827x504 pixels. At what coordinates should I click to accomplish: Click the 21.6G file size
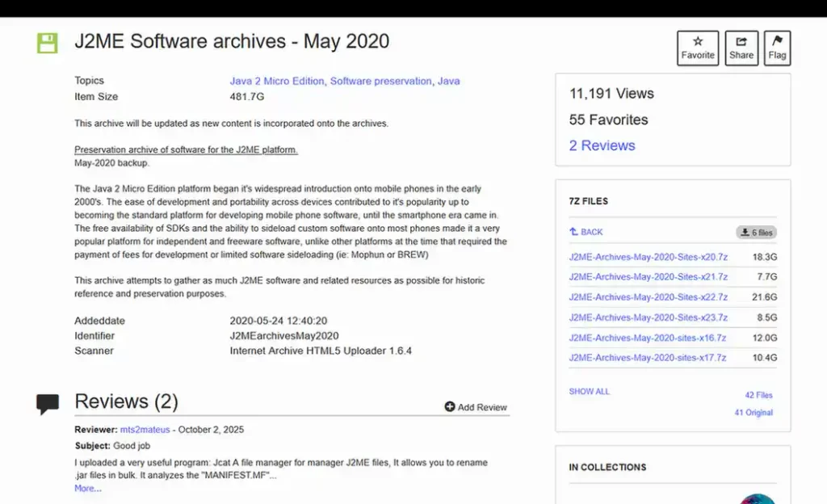[764, 297]
